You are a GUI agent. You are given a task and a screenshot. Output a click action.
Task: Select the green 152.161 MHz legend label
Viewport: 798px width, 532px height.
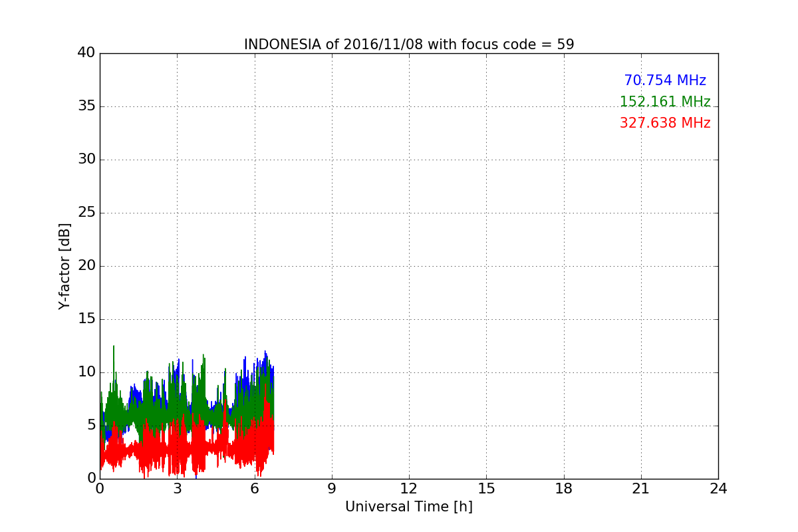pyautogui.click(x=665, y=102)
